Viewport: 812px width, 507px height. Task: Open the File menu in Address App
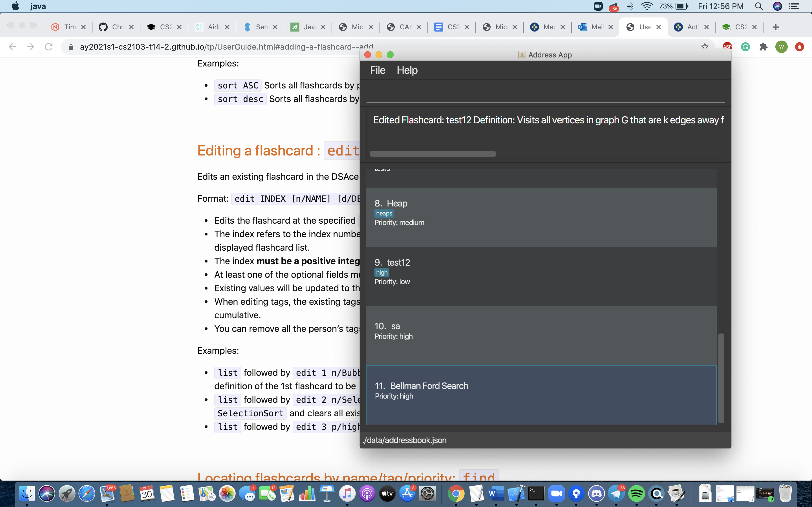(378, 70)
